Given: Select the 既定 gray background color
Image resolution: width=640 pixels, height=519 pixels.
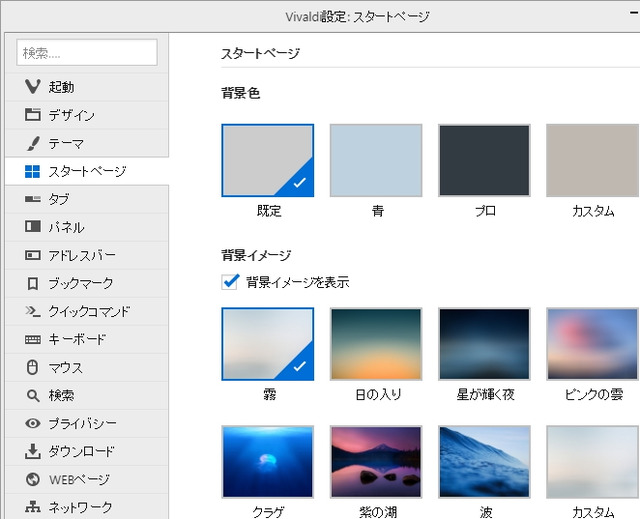Looking at the screenshot, I should [268, 160].
